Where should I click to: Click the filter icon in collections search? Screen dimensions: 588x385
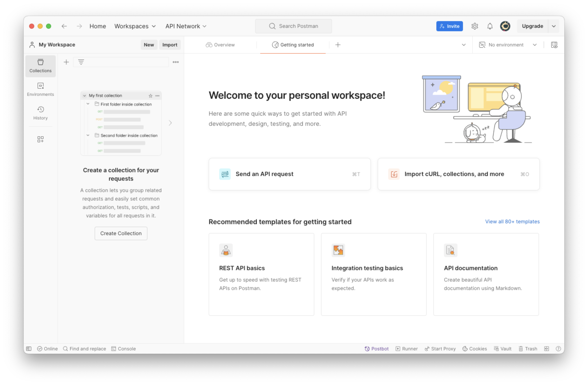coord(81,62)
